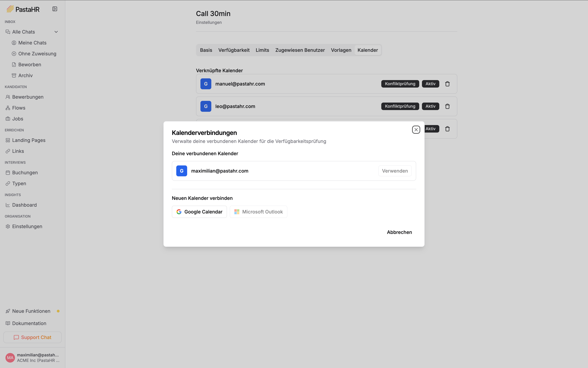Toggle Aktiv on the third calendar row
Viewport: 588px width, 368px height.
point(431,129)
